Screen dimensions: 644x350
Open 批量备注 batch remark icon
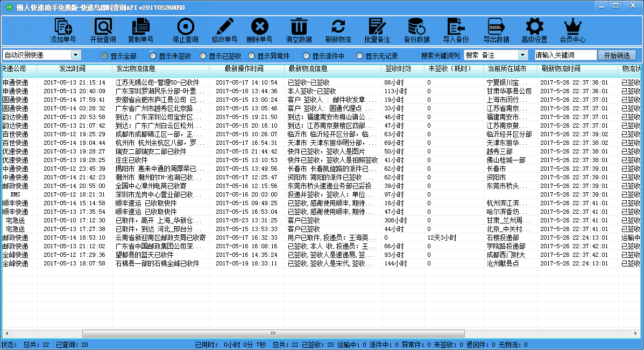click(377, 31)
